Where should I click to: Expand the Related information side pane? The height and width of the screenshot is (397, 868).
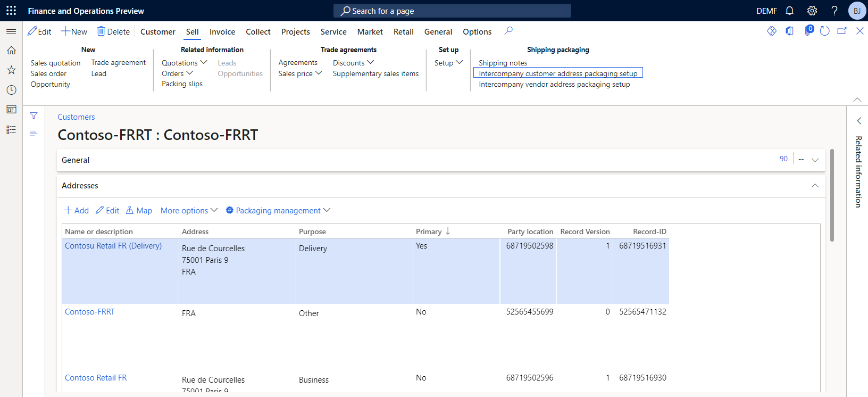(x=858, y=121)
